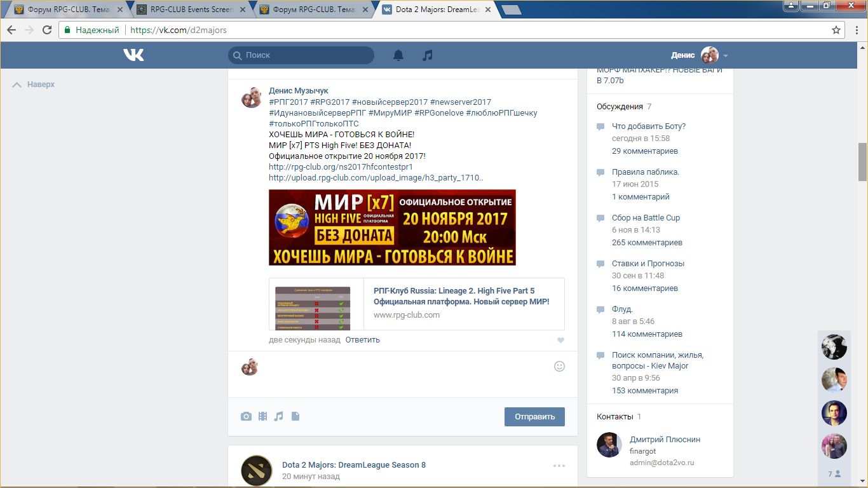Attach a document file icon
This screenshot has height=488, width=868.
point(295,416)
